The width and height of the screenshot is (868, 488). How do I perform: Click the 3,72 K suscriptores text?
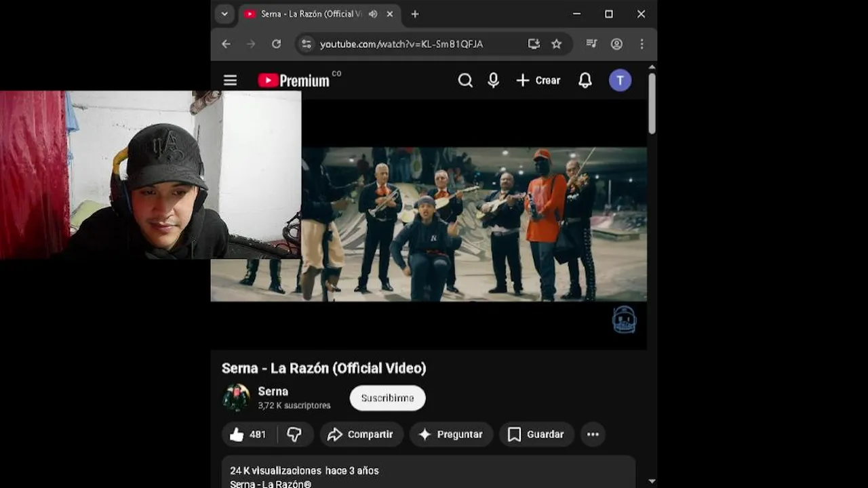click(294, 405)
